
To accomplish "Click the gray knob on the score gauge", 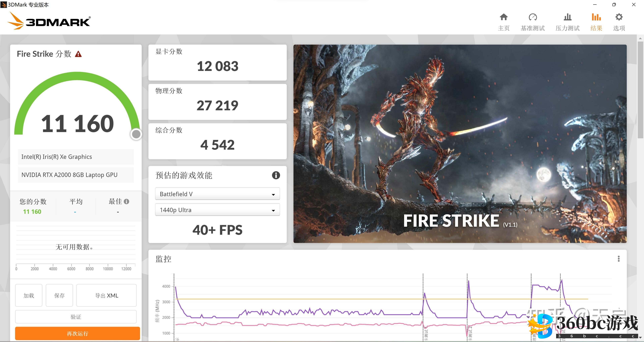I will [136, 134].
